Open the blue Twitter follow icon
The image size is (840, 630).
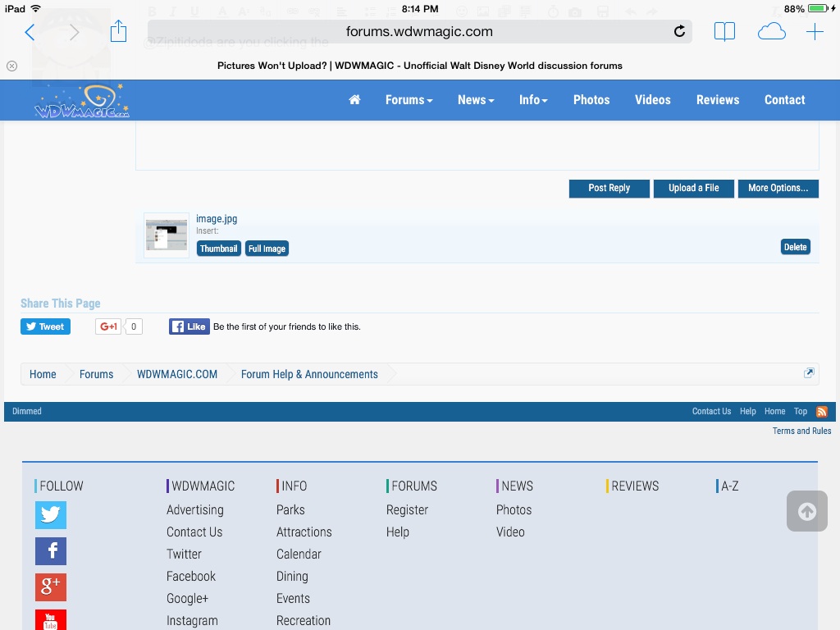click(x=51, y=515)
